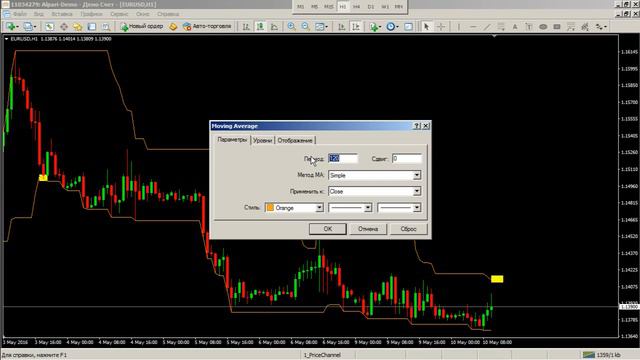Toggle the Terminal panel
Viewport: 640px width, 360px height.
point(92,27)
